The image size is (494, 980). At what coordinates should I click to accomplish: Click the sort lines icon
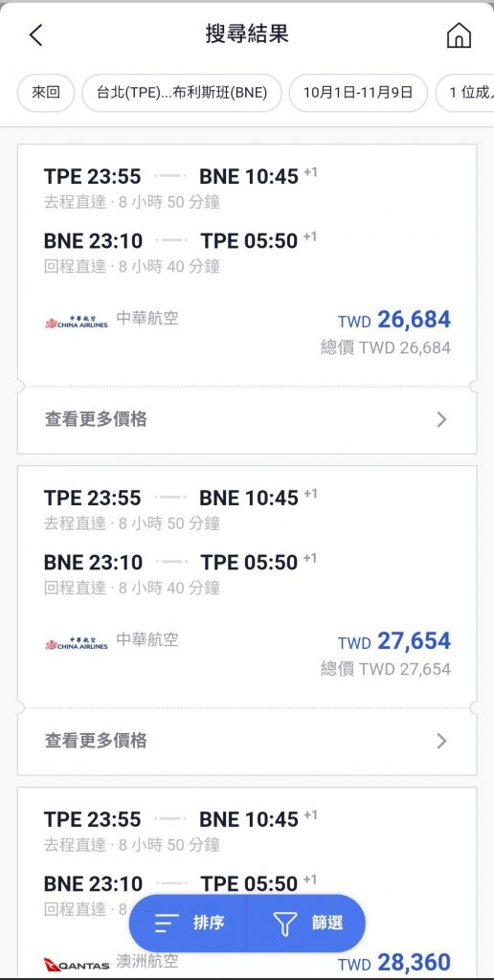pos(167,923)
